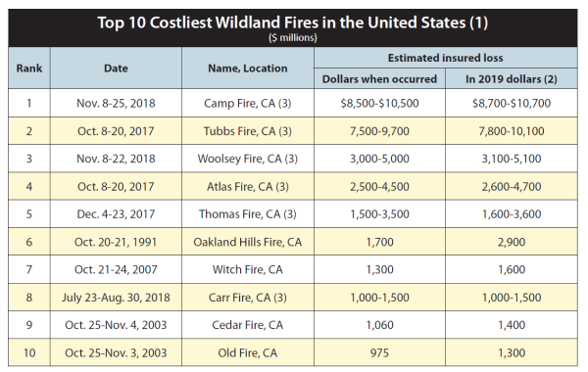Image resolution: width=588 pixels, height=372 pixels.
Task: Click the Cedar Fire, CA cell
Action: [248, 325]
